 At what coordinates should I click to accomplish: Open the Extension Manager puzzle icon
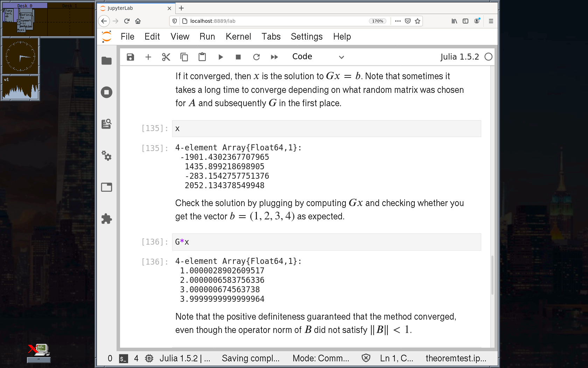(106, 219)
